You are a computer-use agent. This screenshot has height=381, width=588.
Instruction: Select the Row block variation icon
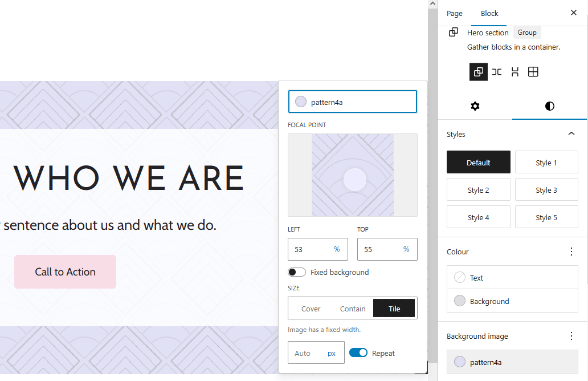(x=496, y=71)
